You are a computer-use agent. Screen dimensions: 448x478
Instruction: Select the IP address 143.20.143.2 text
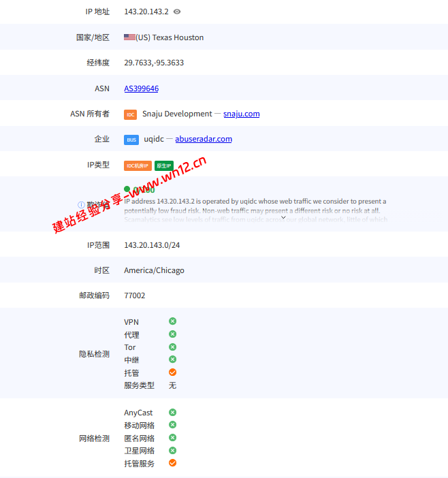pos(146,12)
